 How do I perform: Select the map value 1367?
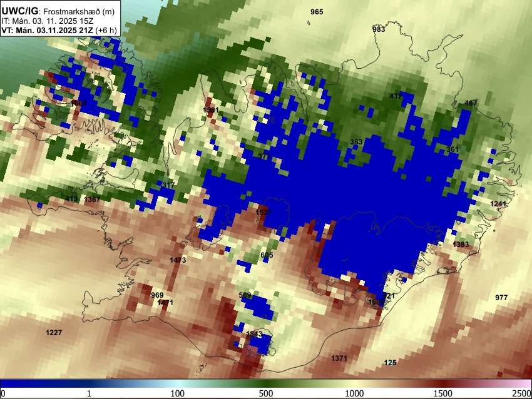(x=92, y=199)
